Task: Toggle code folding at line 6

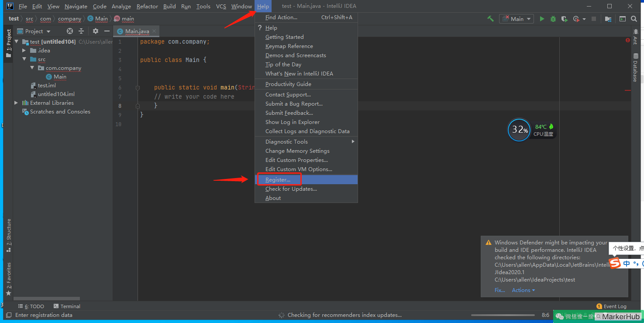Action: click(x=138, y=88)
